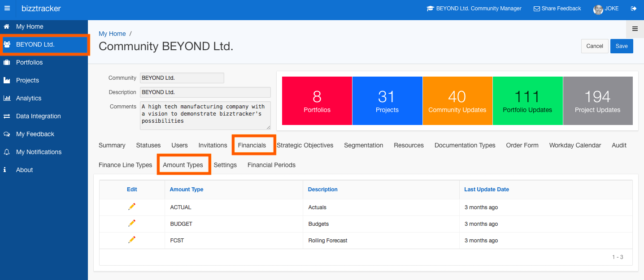Click the Save button
The image size is (644, 280).
[622, 46]
